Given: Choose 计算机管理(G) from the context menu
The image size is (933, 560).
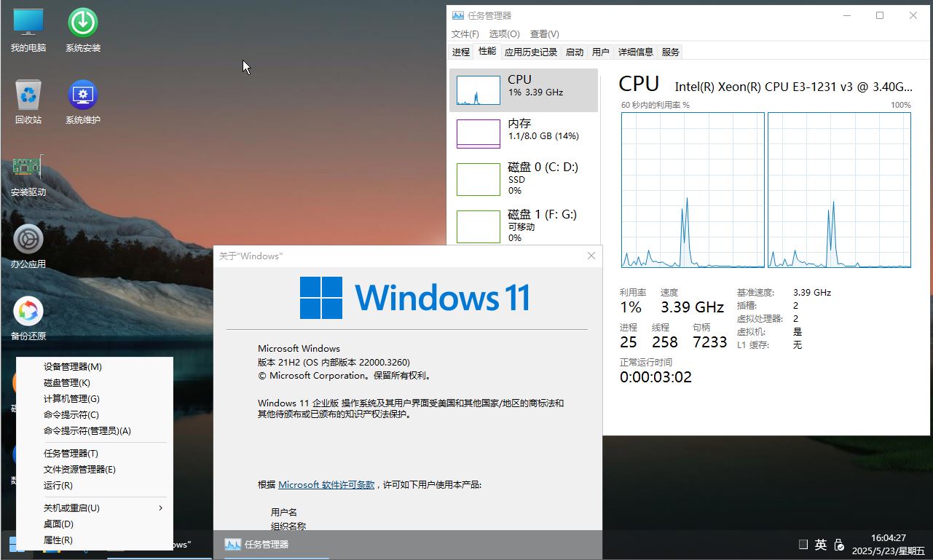Looking at the screenshot, I should coord(95,398).
